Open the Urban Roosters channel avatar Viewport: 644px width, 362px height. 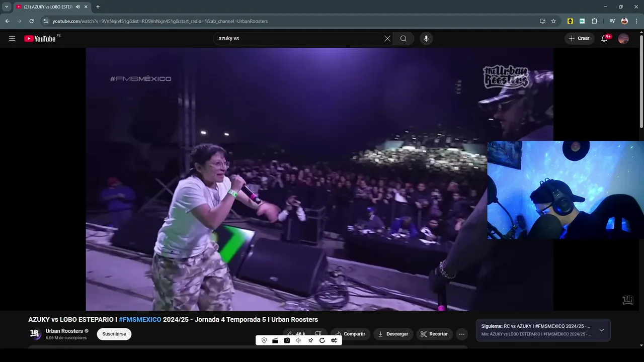pos(35,333)
